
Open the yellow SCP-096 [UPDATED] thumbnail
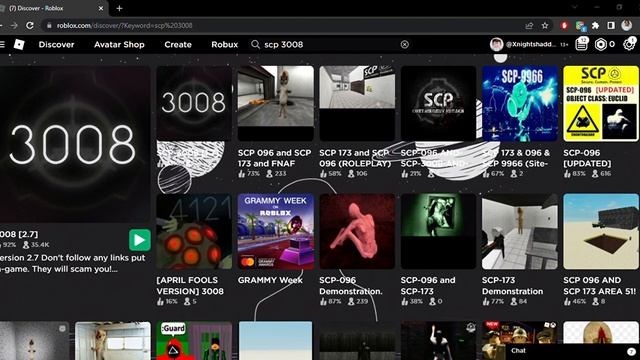(x=601, y=103)
